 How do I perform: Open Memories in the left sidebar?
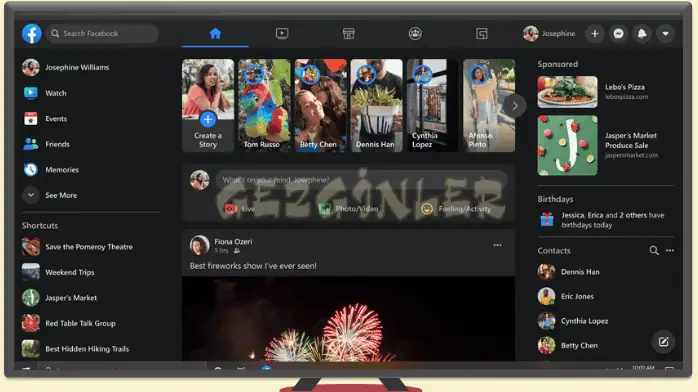[50, 170]
